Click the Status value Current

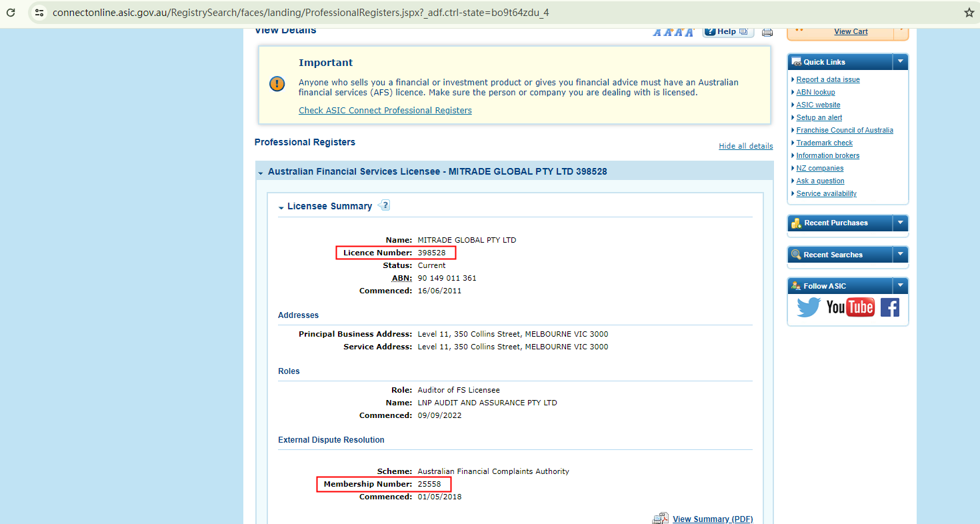pyautogui.click(x=432, y=265)
